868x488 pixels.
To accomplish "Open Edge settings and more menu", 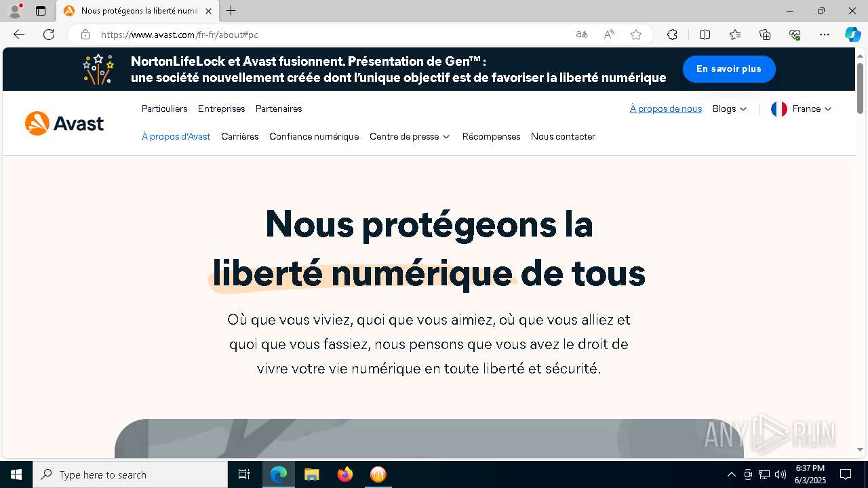I will (825, 35).
